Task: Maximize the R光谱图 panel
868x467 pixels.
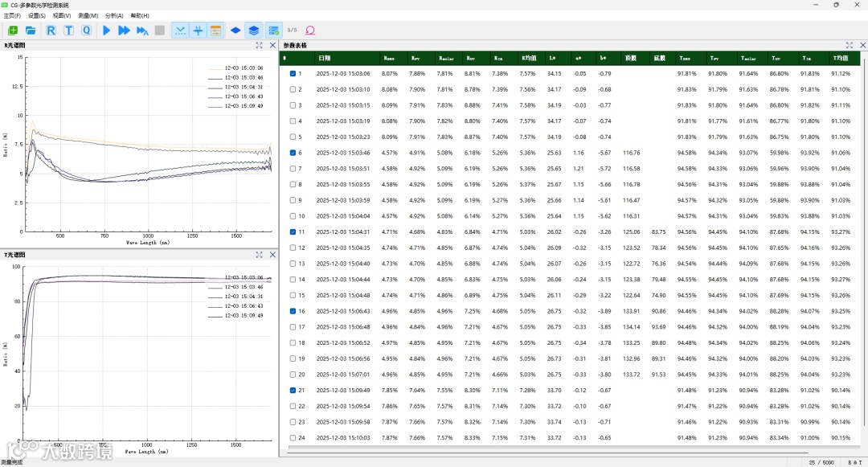Action: pyautogui.click(x=260, y=46)
